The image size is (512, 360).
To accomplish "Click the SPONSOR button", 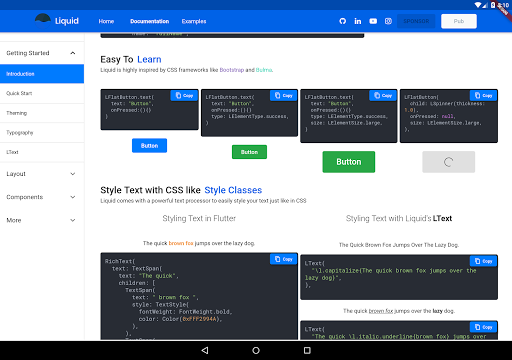I will (x=416, y=21).
